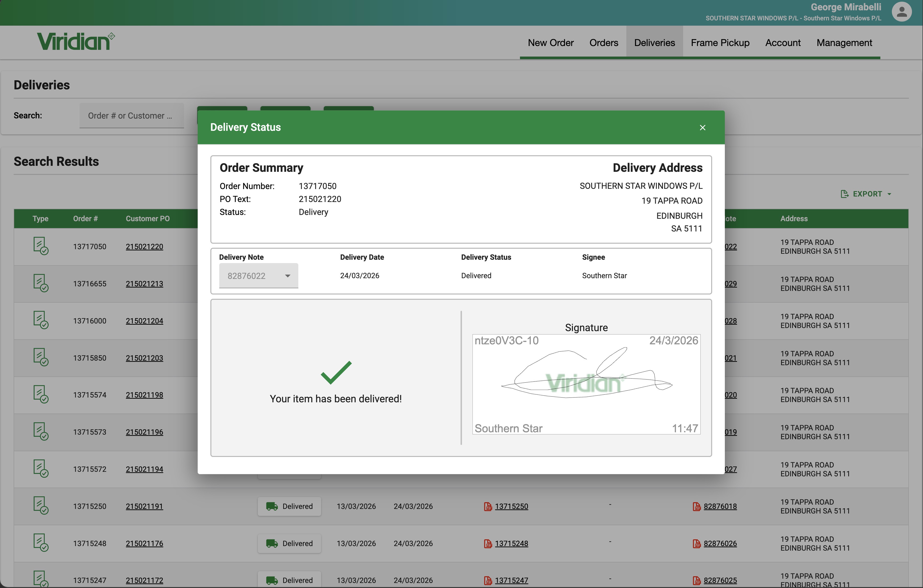Click the type icon for order 13715850

[41, 357]
